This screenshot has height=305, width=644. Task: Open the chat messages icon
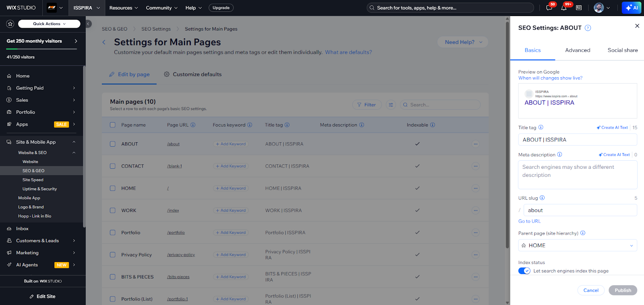(549, 8)
